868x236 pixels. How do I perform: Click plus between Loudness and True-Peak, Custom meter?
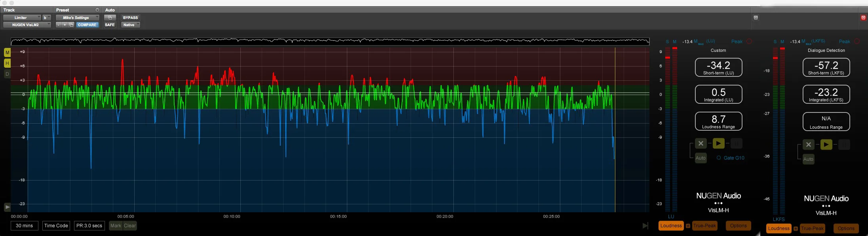tap(688, 226)
